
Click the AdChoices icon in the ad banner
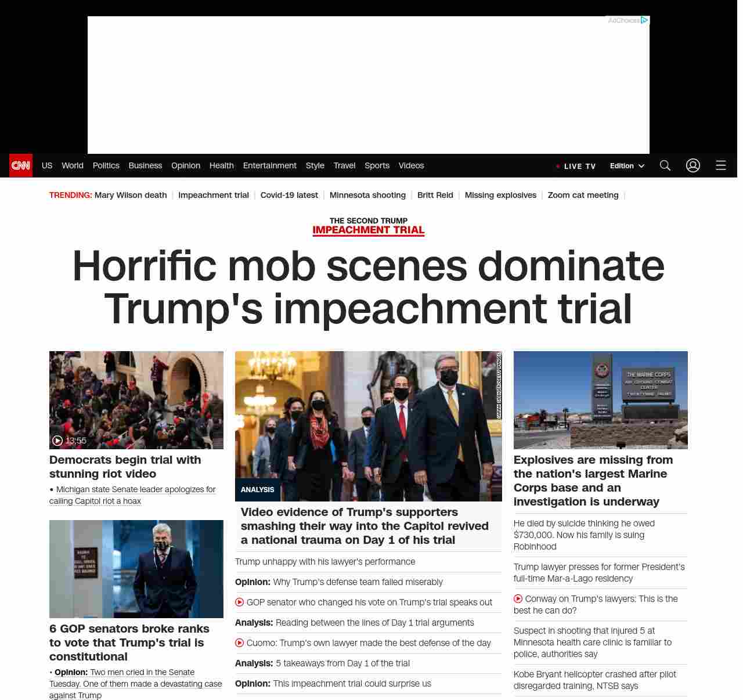click(x=644, y=20)
